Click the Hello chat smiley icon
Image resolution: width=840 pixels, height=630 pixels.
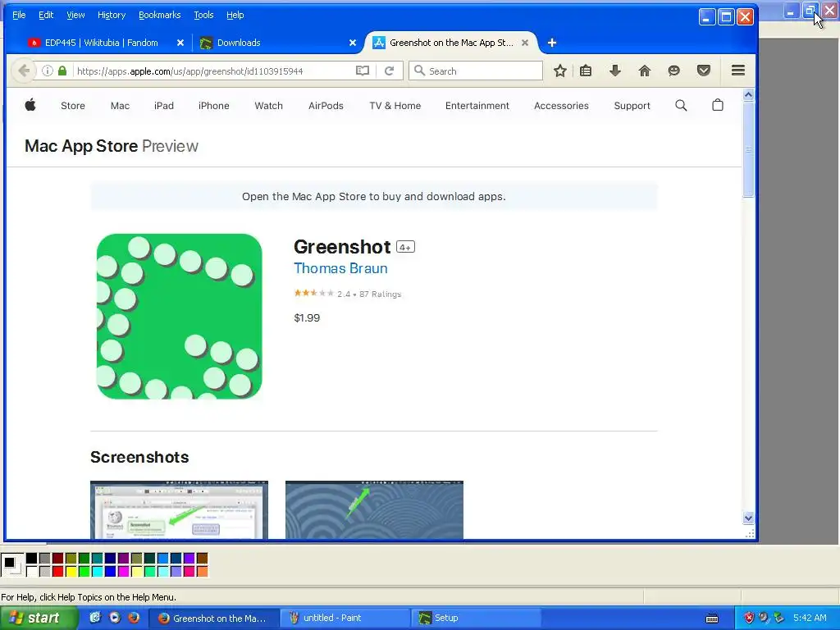coord(674,71)
